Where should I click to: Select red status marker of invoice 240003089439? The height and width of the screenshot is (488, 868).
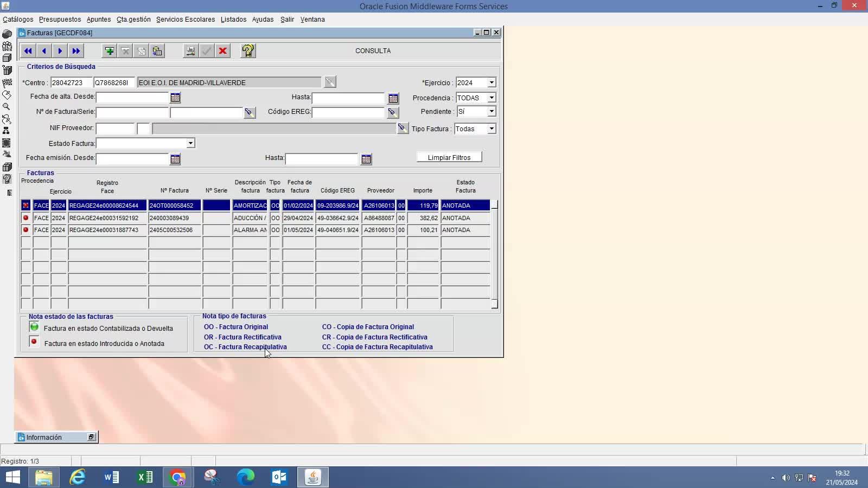point(25,218)
